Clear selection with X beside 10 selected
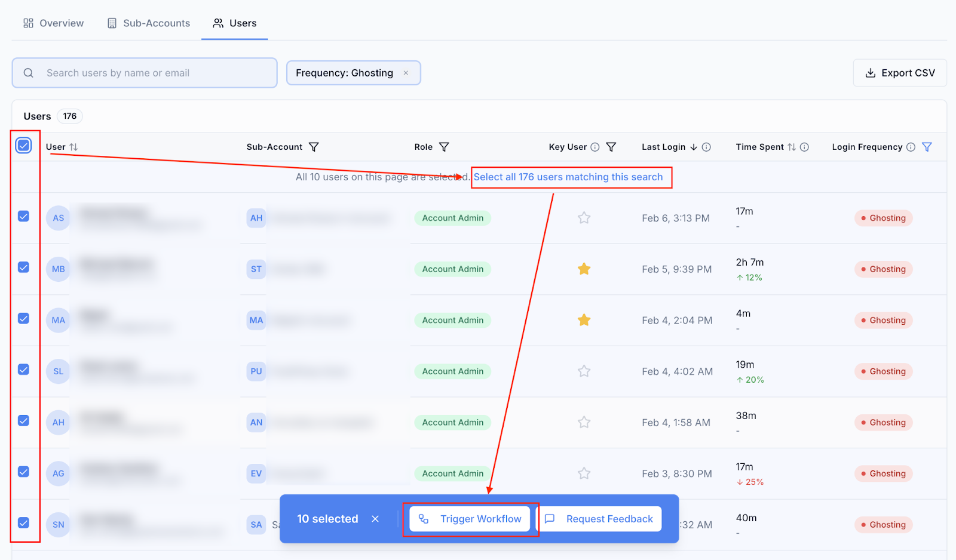The height and width of the screenshot is (560, 956). pyautogui.click(x=375, y=519)
